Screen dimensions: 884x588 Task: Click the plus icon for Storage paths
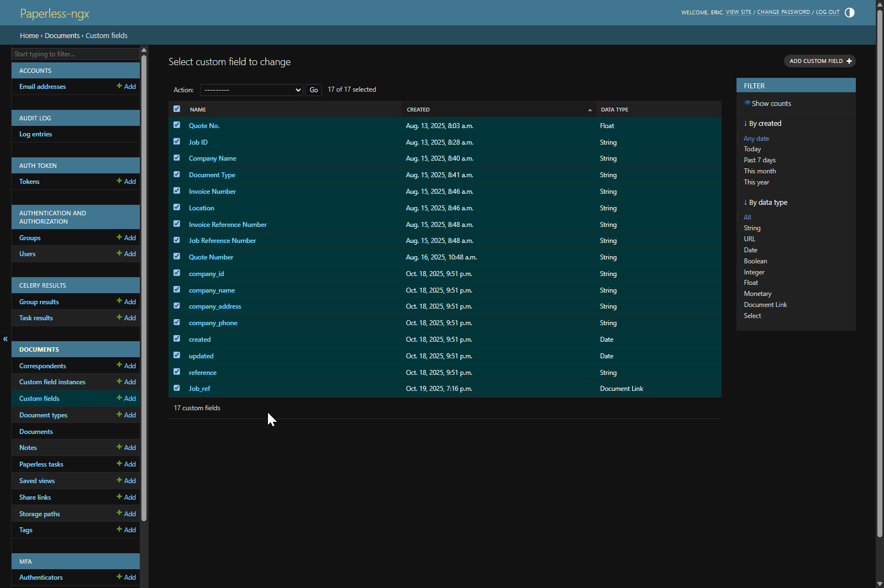coord(119,513)
